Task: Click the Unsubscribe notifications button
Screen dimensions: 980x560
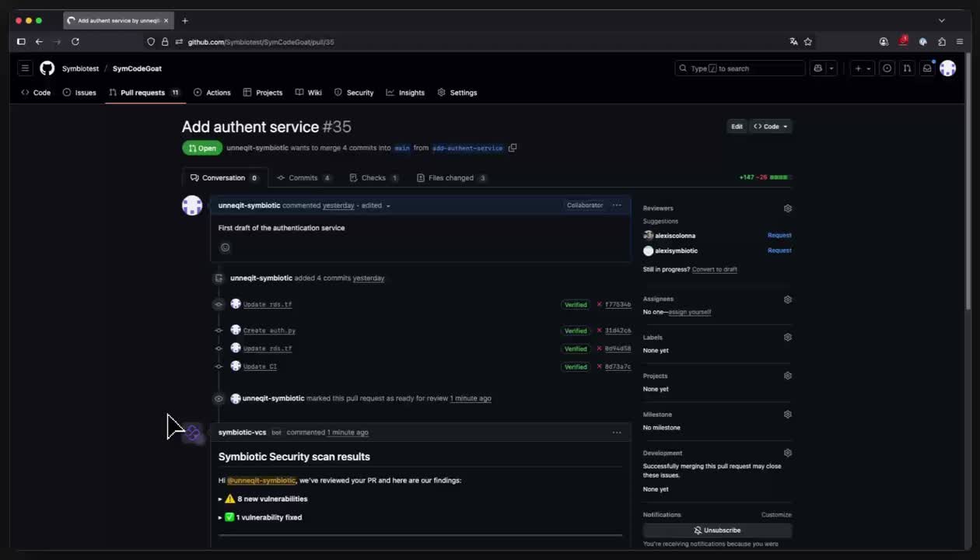Action: coord(717,530)
